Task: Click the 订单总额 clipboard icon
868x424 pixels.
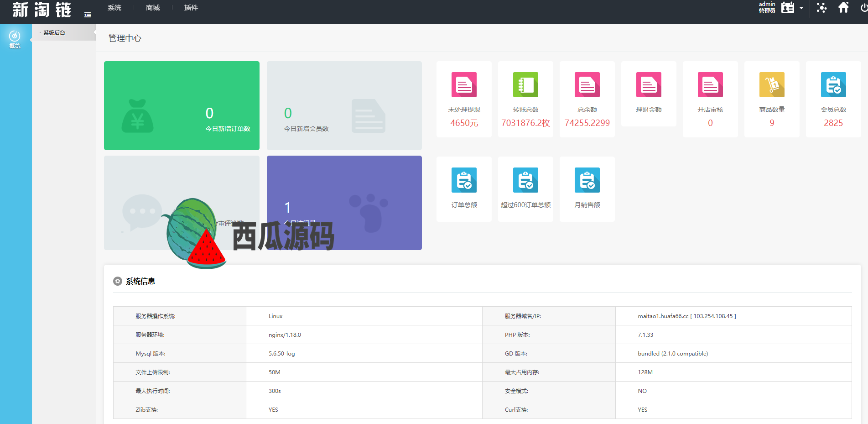Action: [x=464, y=180]
